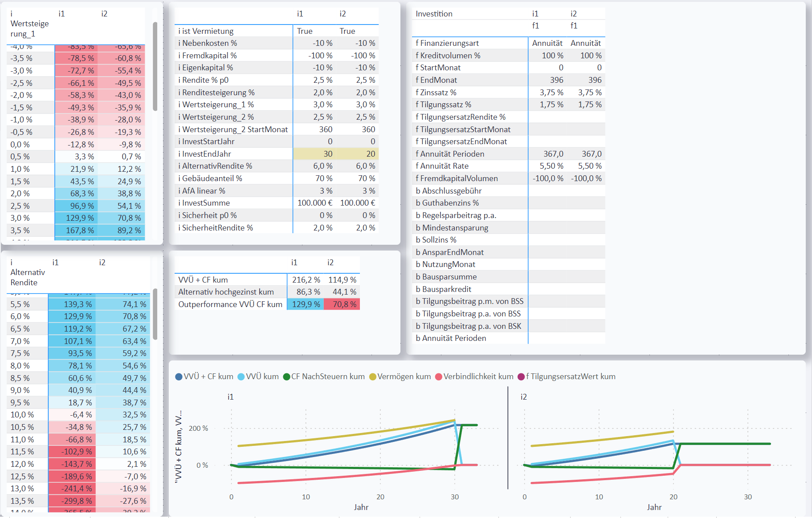Select the -78,5 % cell in Wertsteigerung table
The height and width of the screenshot is (518, 812).
click(76, 58)
